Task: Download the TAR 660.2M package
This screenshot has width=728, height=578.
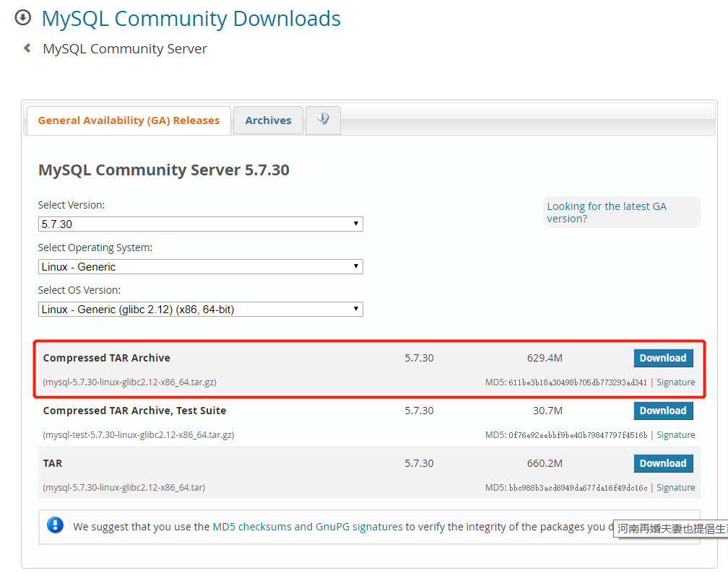Action: coord(663,463)
